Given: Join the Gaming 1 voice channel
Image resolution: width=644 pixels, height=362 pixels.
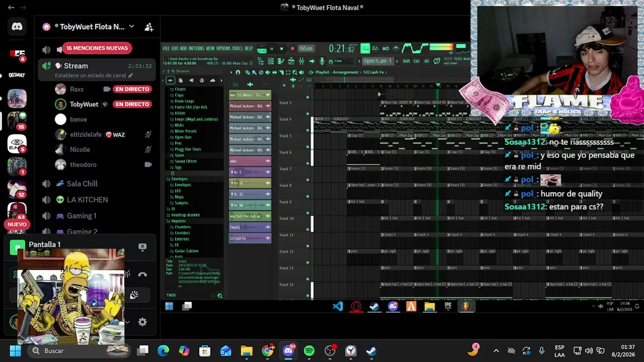Looking at the screenshot, I should coord(81,216).
